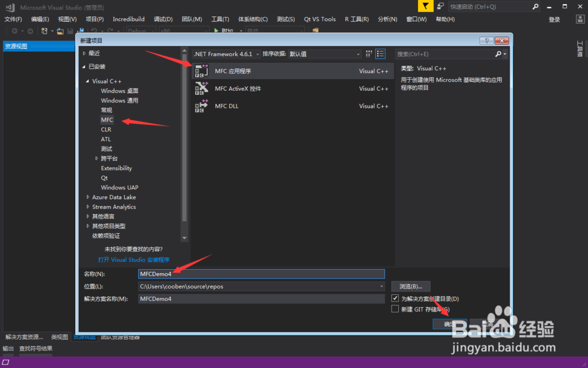588x368 pixels.
Task: Click the status bar window icon
Action: pos(6,362)
